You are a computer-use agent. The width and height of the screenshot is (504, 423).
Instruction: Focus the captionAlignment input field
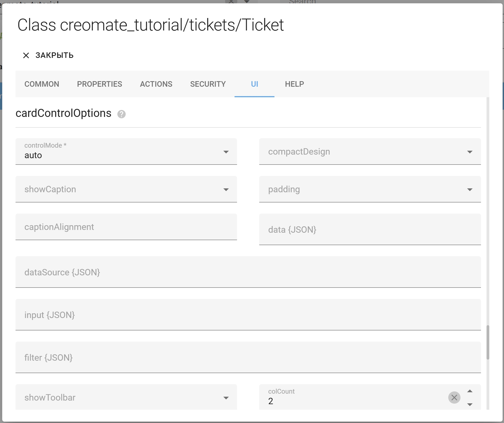click(x=126, y=227)
